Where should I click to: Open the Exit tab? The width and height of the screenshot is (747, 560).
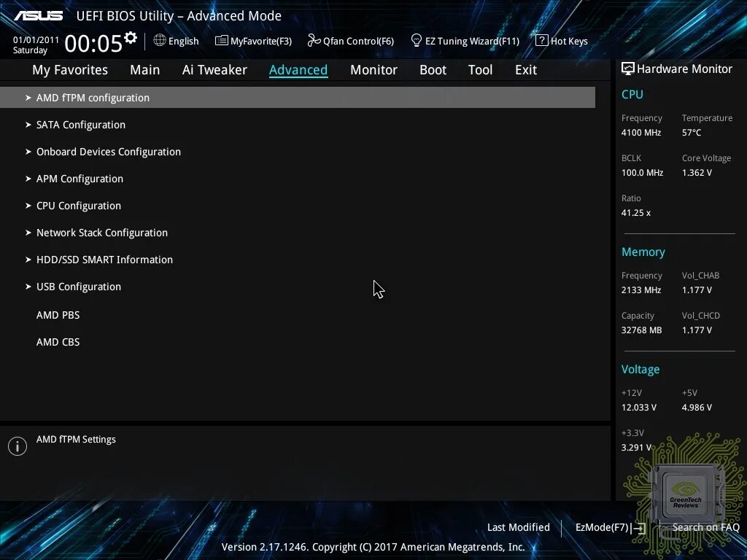point(525,70)
